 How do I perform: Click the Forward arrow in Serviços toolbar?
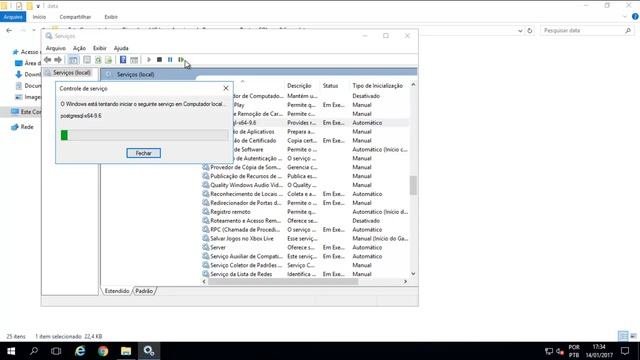58,60
